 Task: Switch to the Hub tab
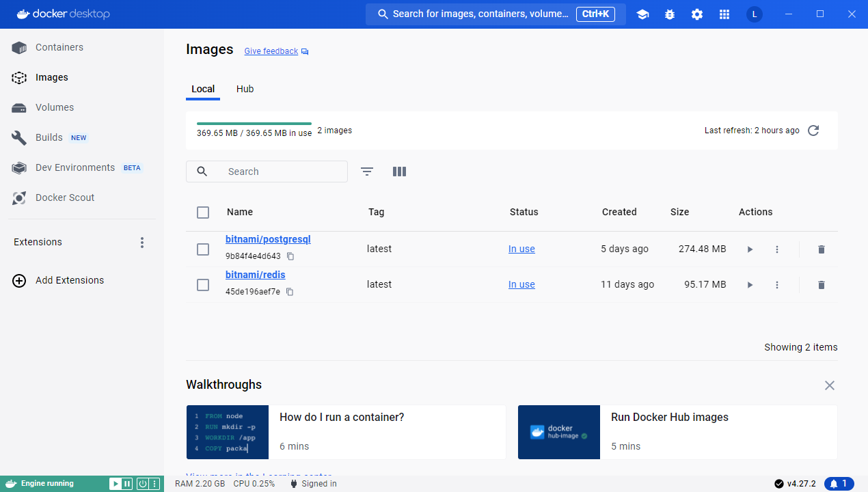tap(245, 89)
